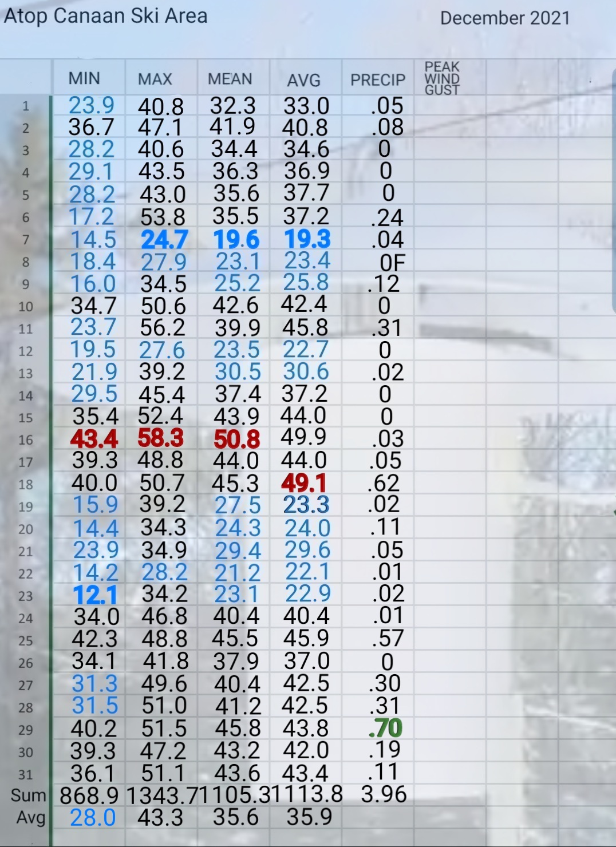The image size is (616, 847).
Task: Click min cell 14.4 in row 20
Action: tap(96, 528)
